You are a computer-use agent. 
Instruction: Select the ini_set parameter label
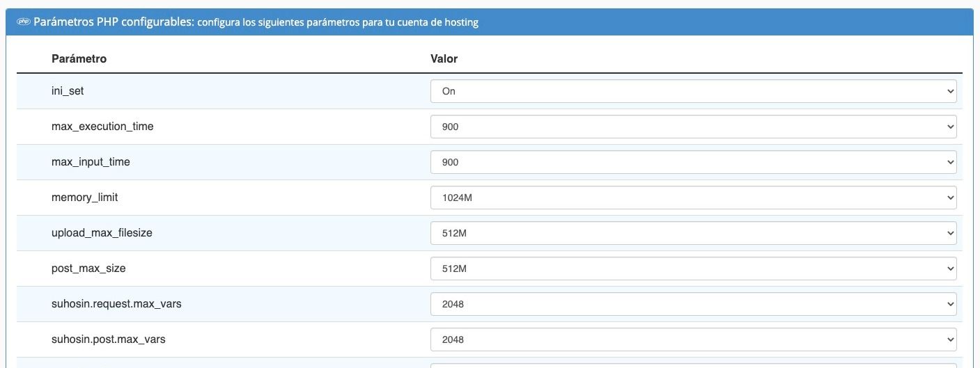click(68, 91)
